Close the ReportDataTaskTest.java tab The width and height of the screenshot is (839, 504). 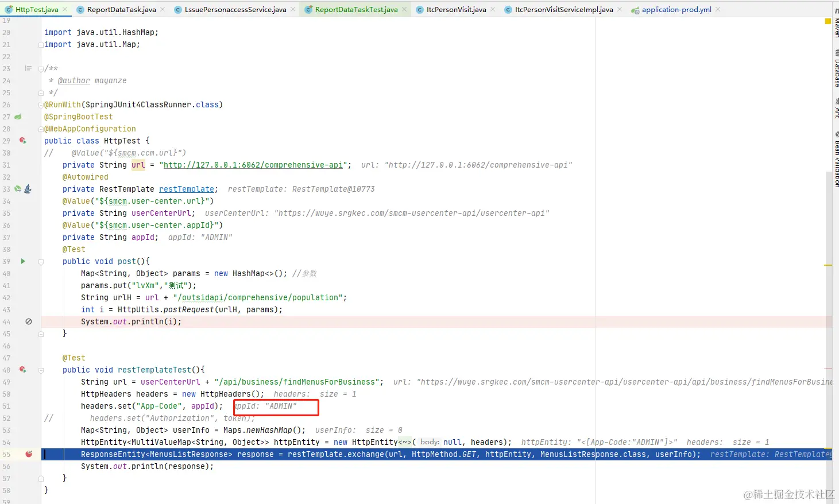(404, 9)
